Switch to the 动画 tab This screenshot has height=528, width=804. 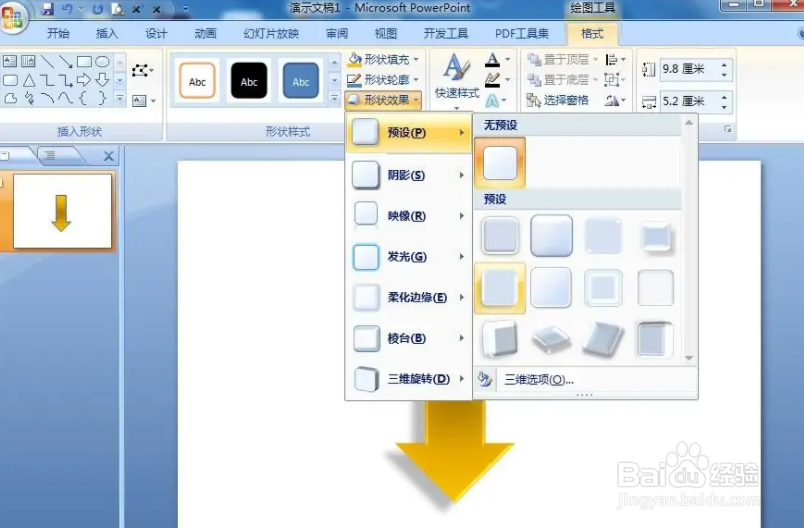[205, 34]
